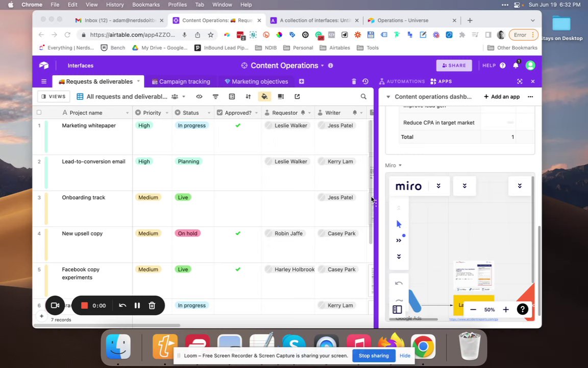Click the Add an app button
The image size is (588, 368).
[x=502, y=97]
